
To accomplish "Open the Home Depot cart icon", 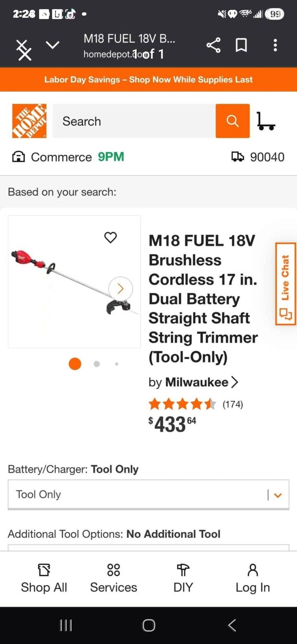I will (266, 121).
